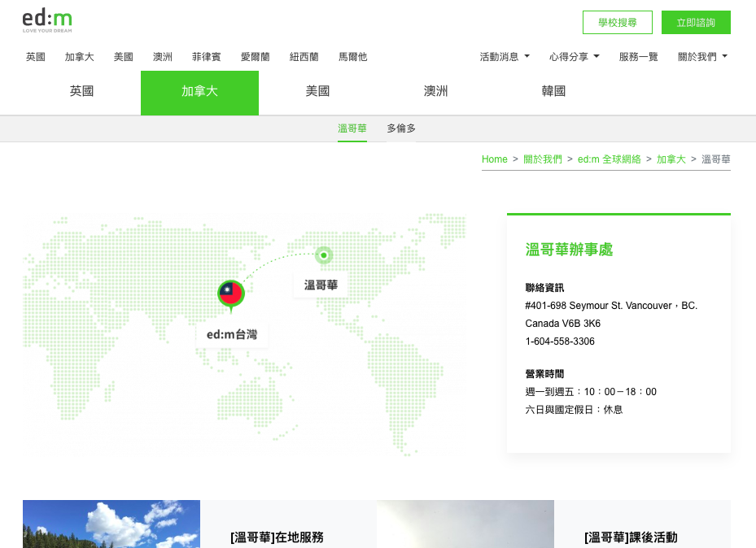The image size is (756, 548).
Task: Click the 六日與國定假日：休息 line
Action: tap(574, 410)
